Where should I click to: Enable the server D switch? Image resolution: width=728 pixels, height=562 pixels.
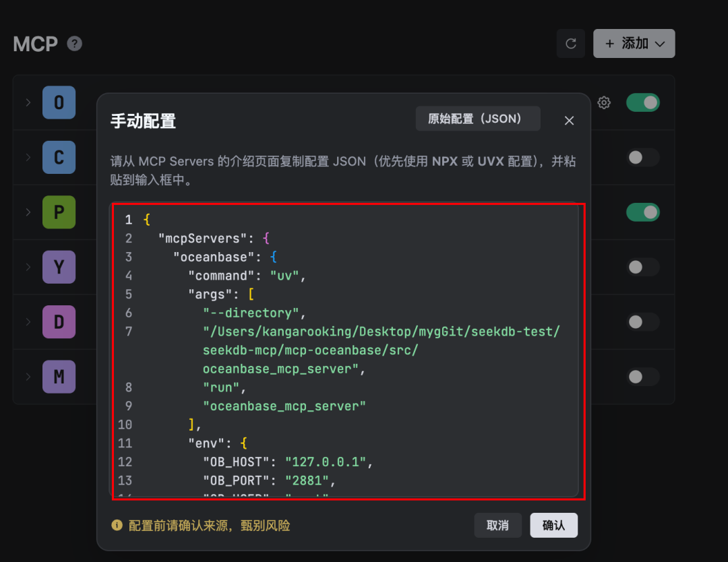tap(642, 321)
